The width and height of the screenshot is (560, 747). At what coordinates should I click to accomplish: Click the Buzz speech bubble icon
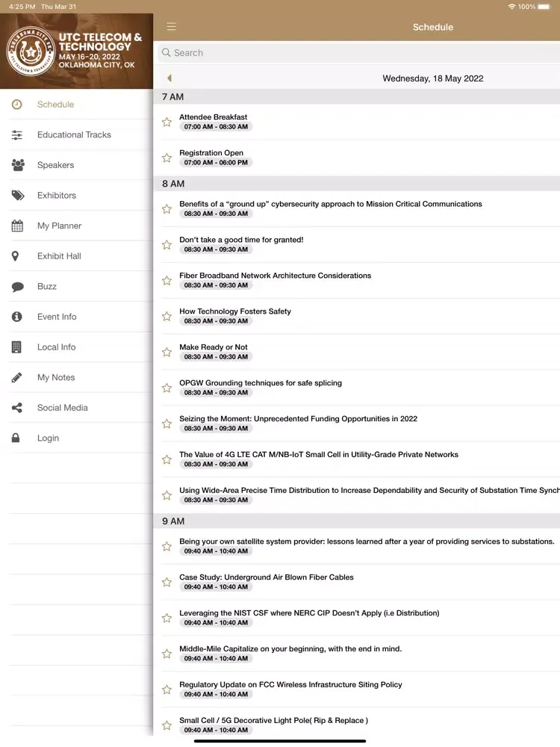[18, 286]
